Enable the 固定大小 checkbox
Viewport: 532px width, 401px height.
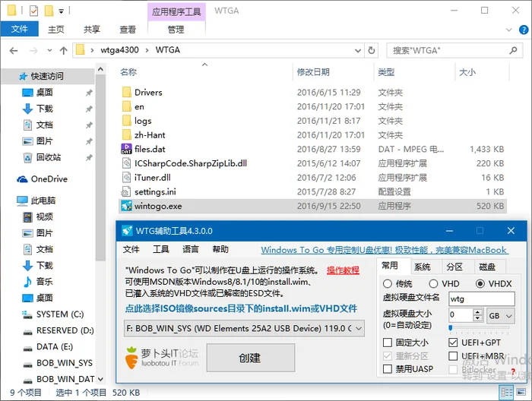pos(388,343)
